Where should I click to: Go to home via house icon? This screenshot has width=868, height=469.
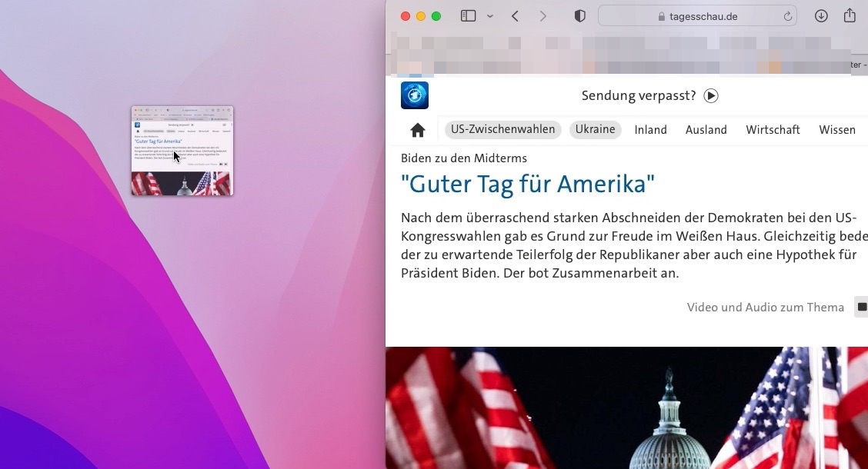(418, 130)
